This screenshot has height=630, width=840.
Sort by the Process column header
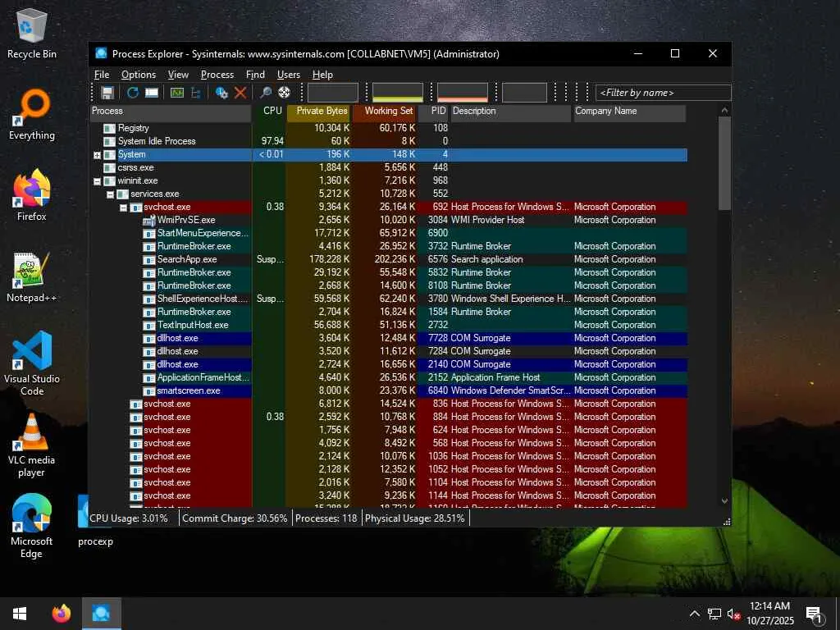[171, 112]
